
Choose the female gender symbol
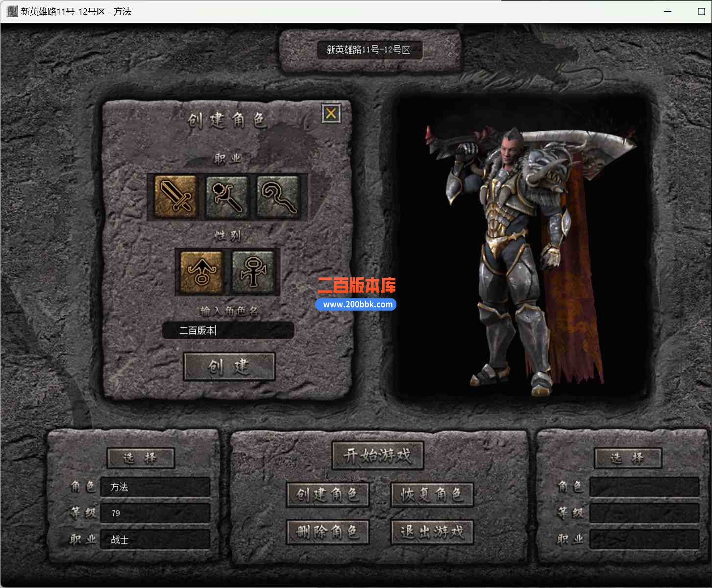tap(253, 271)
